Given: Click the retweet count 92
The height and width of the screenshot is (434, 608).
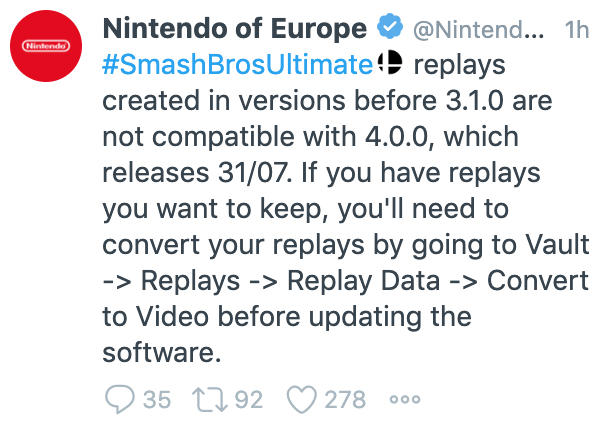Looking at the screenshot, I should (x=247, y=400).
